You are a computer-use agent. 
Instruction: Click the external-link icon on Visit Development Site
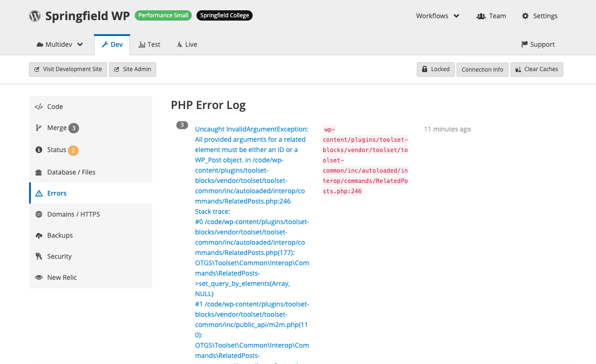tap(37, 69)
